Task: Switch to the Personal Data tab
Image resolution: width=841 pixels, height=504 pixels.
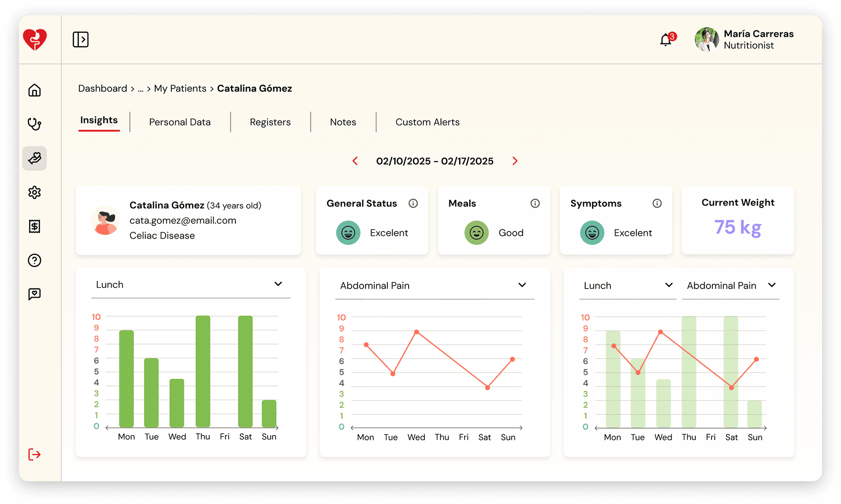Action: [x=180, y=122]
